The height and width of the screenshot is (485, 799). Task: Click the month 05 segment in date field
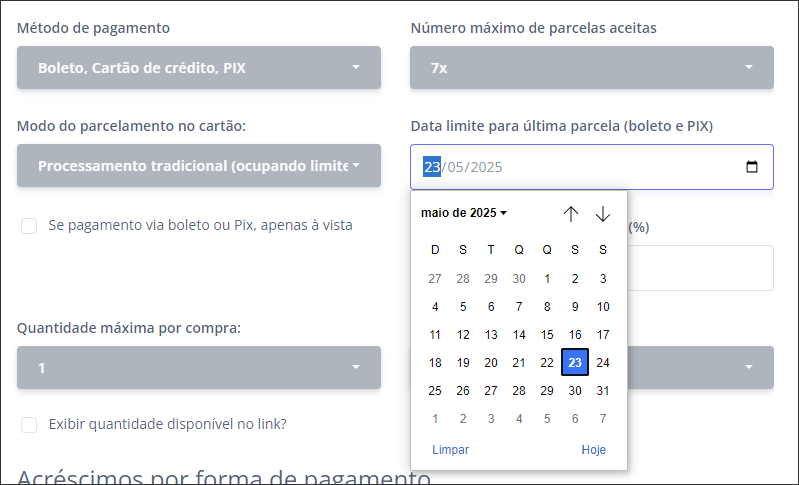click(456, 167)
